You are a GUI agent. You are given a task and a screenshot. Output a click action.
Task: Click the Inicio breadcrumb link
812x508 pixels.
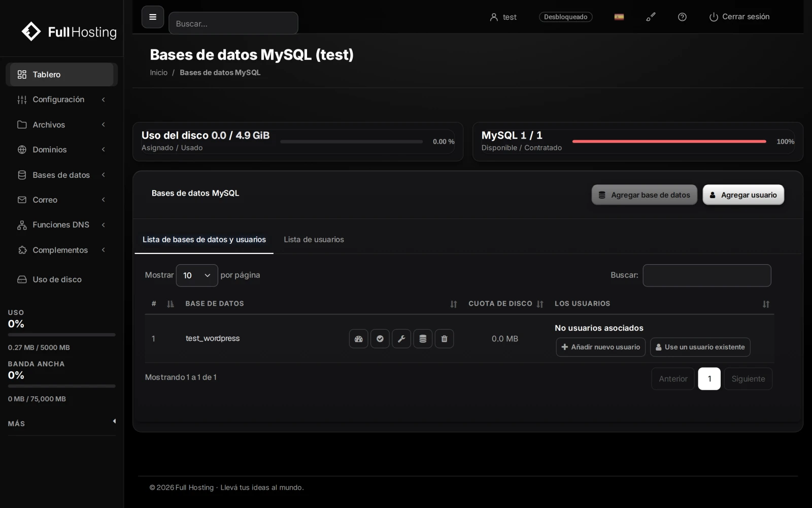click(158, 73)
